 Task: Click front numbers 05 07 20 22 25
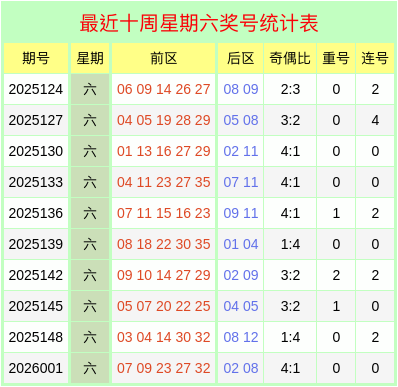164,306
